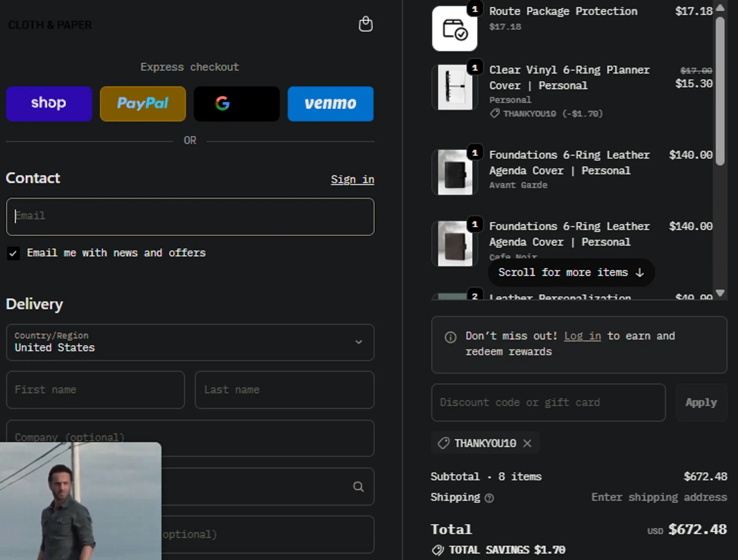738x560 pixels.
Task: Click the Cloth & Paper store logo
Action: [50, 25]
